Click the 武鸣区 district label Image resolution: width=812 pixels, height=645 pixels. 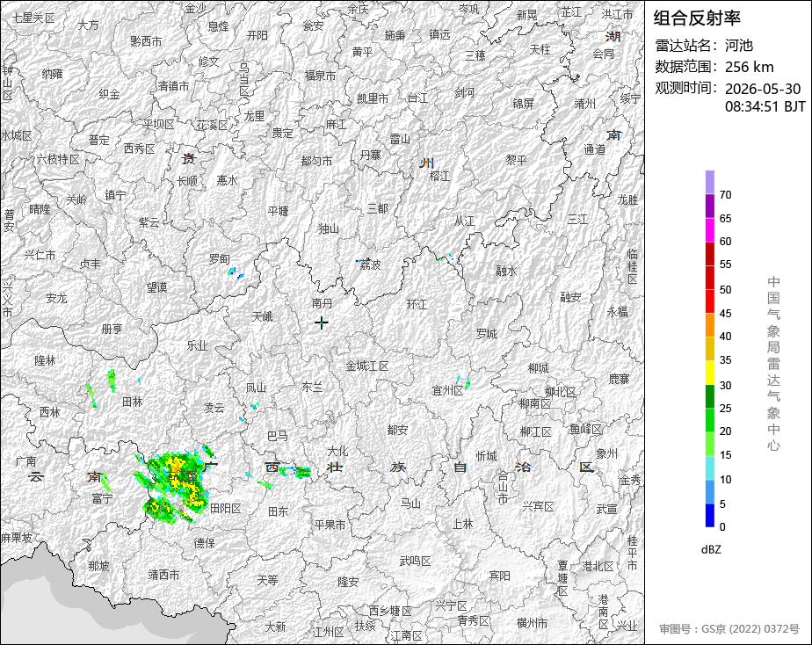416,561
